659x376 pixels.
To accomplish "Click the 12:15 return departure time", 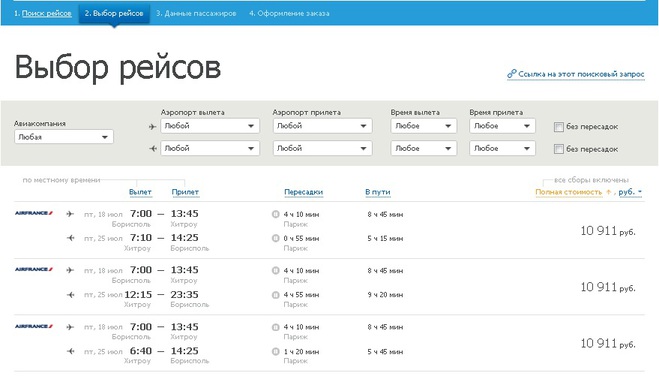I will coord(138,294).
